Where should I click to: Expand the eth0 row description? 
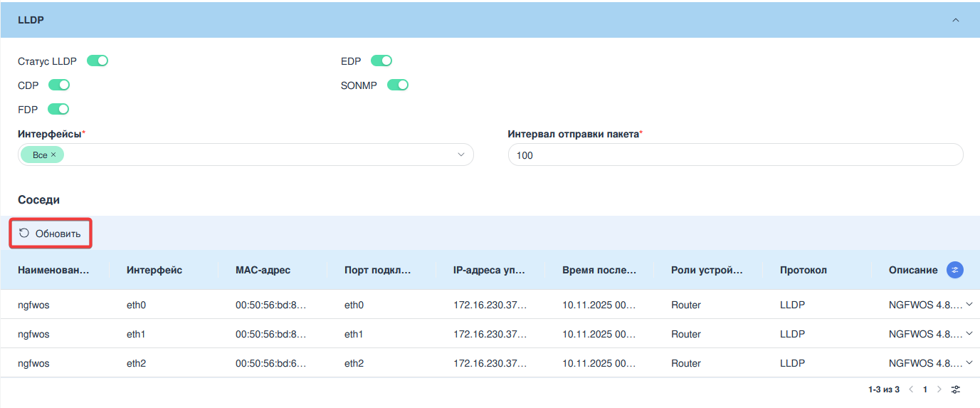click(x=969, y=304)
